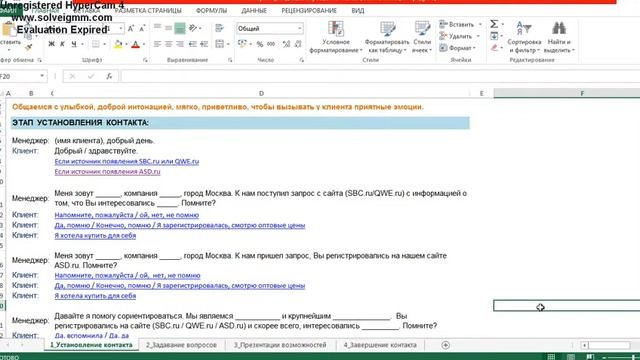Open the Удалить cells dropdown arrow

click(478, 36)
